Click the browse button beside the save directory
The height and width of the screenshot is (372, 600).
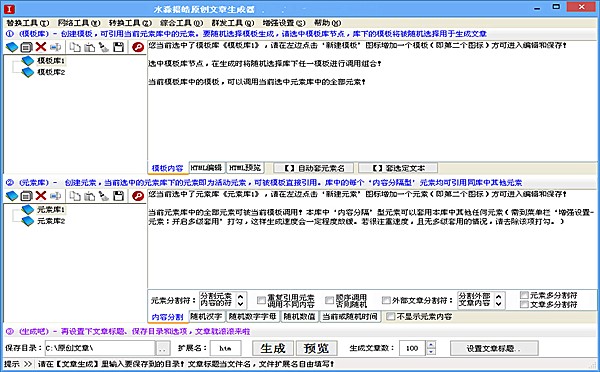point(163,348)
